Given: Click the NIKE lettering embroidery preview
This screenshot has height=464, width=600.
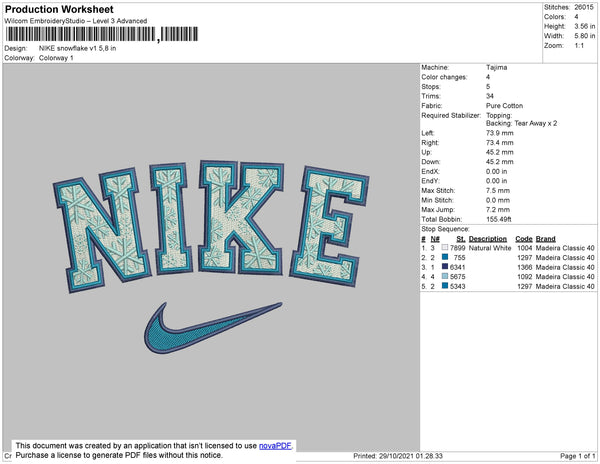Looking at the screenshot, I should point(211,226).
